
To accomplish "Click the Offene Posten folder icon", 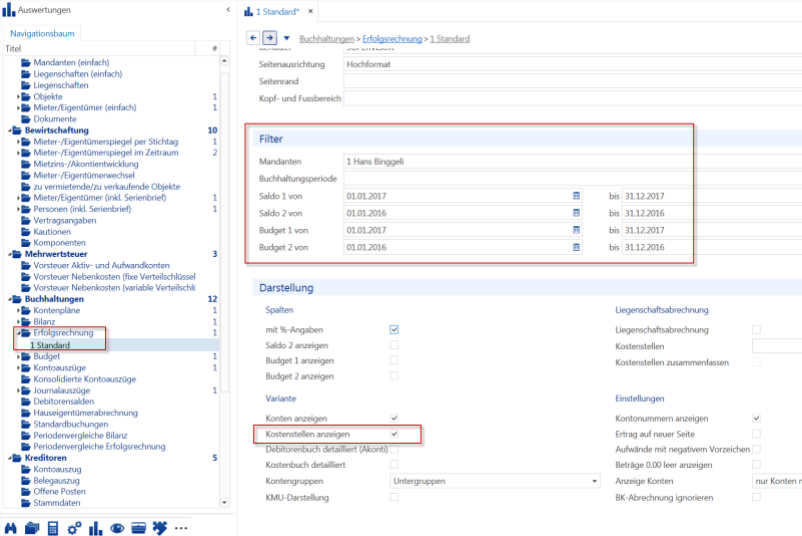I will click(26, 492).
